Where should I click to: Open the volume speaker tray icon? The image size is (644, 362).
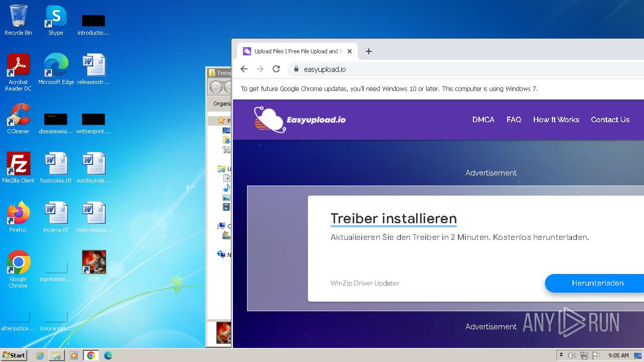point(572,355)
